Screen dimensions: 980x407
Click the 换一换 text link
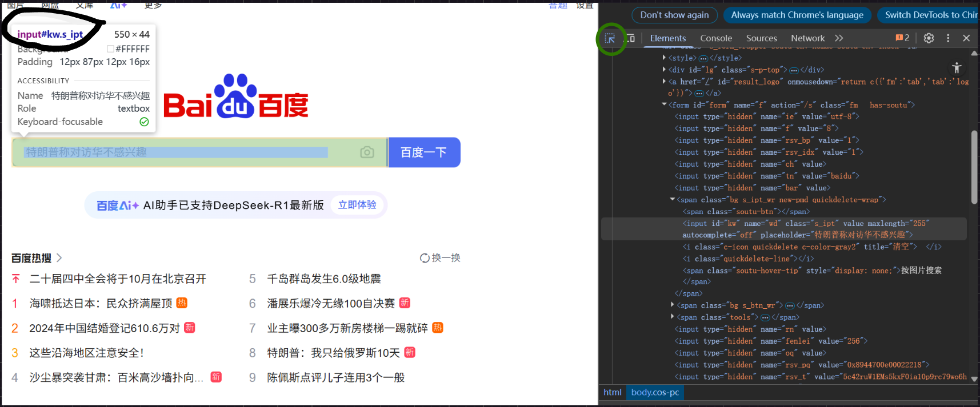click(446, 258)
